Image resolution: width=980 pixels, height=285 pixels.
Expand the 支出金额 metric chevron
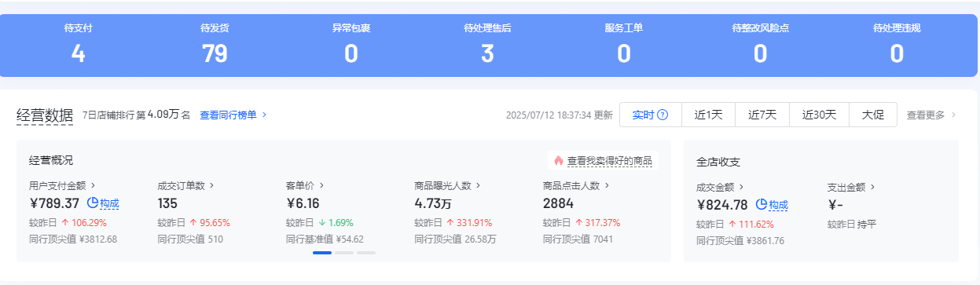872,187
